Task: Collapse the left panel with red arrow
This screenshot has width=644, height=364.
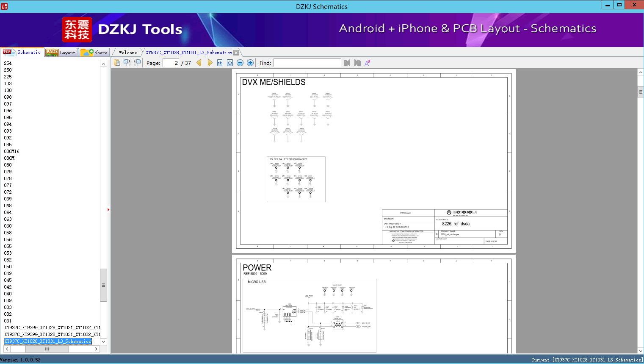Action: (108, 209)
